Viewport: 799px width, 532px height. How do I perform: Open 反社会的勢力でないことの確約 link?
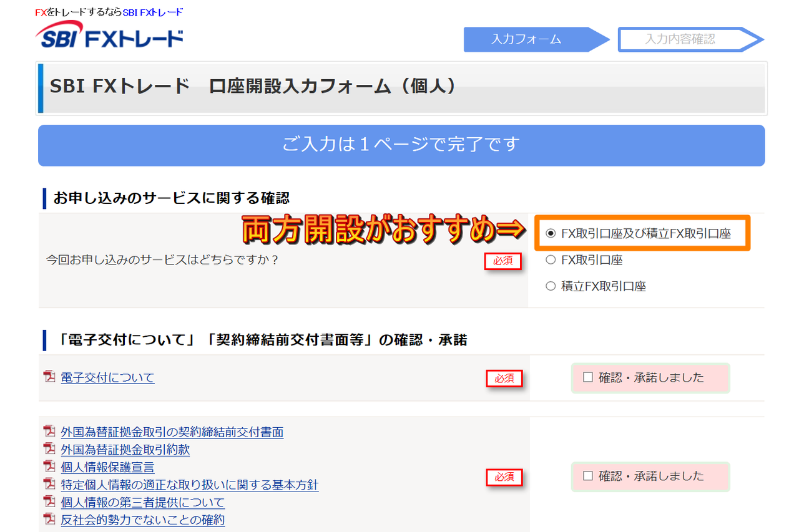coord(143,519)
